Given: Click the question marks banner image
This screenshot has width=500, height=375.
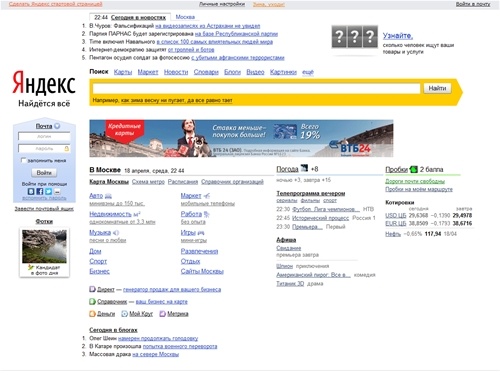Looking at the screenshot, I should click(x=355, y=37).
